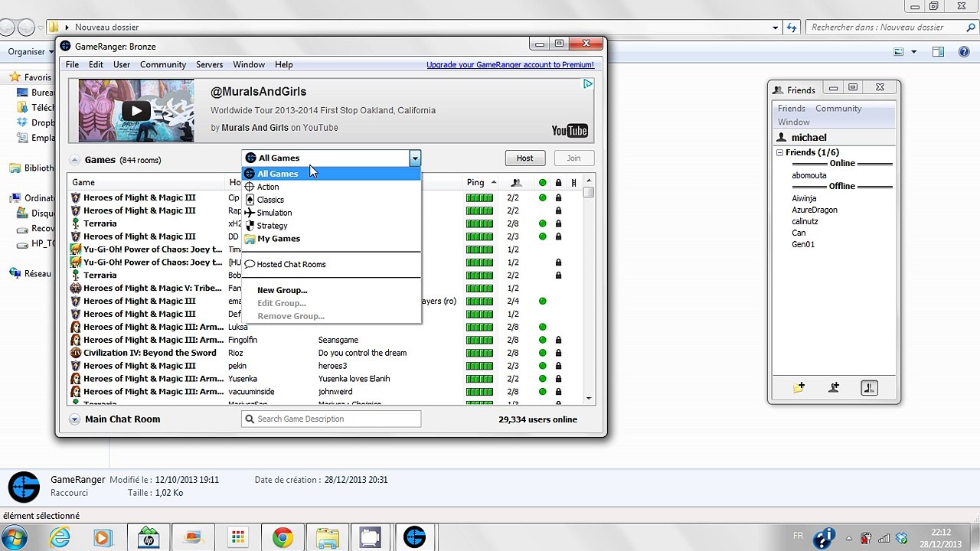Open the Windows Explorer taskbar icon
The width and height of the screenshot is (980, 551).
(x=327, y=537)
